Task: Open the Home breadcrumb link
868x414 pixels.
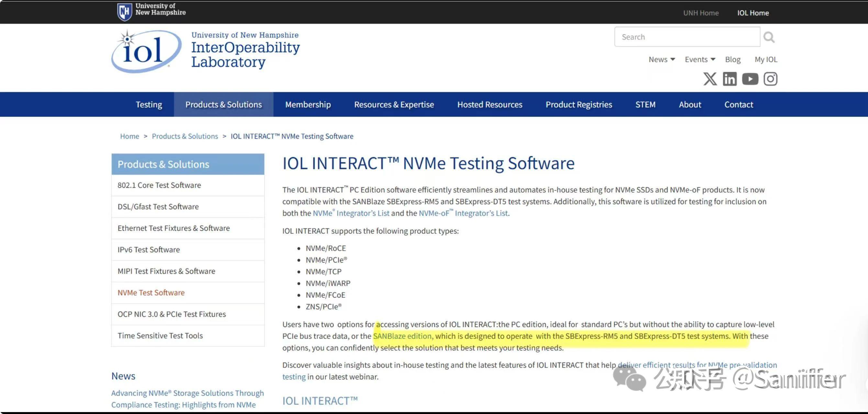Action: coord(129,136)
